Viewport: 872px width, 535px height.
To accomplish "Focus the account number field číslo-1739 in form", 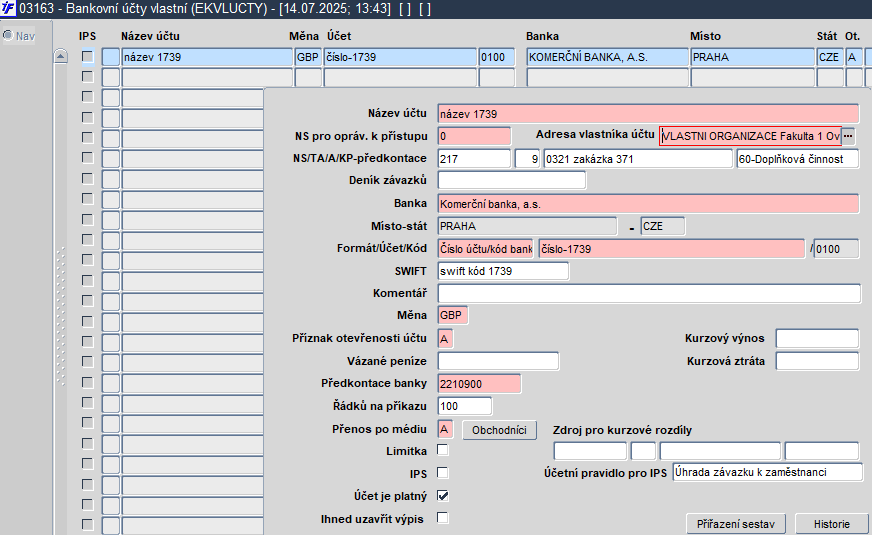I will (x=672, y=249).
